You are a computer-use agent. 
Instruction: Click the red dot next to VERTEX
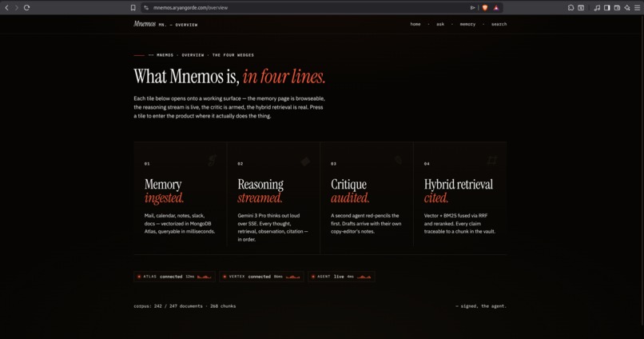point(225,277)
